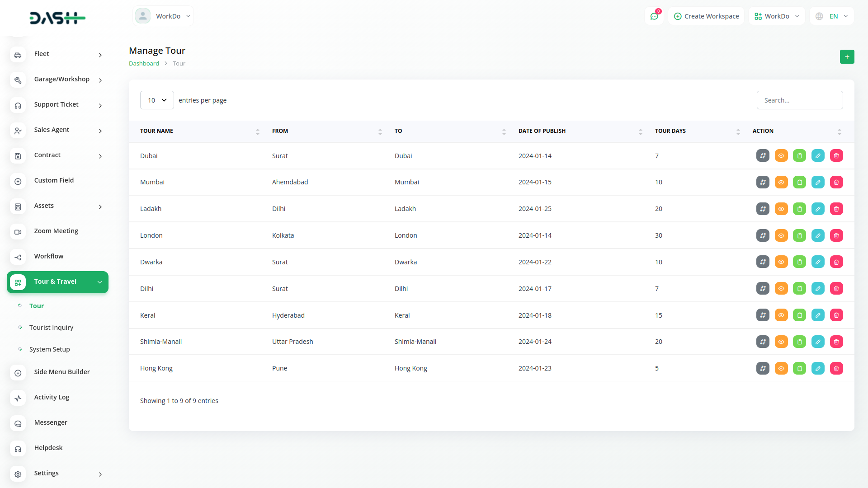
Task: Click Create Workspace button
Action: pyautogui.click(x=706, y=16)
